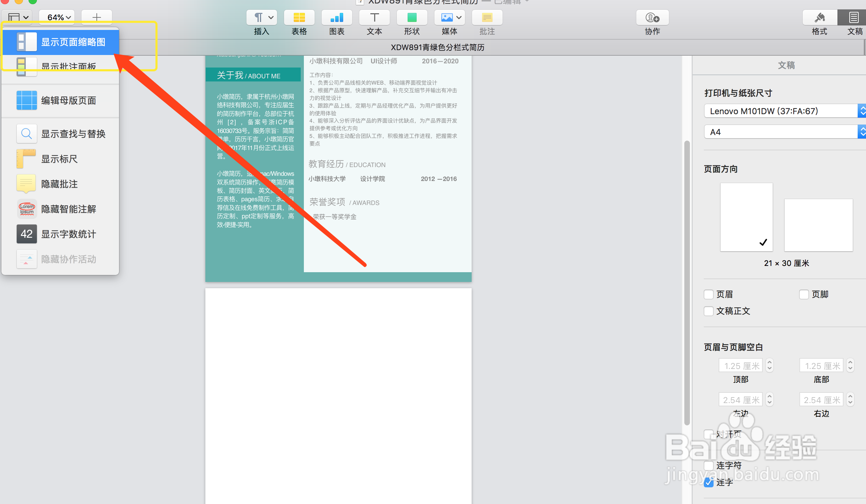Click the 格式 format brush icon
This screenshot has height=504, width=866.
coord(819,18)
